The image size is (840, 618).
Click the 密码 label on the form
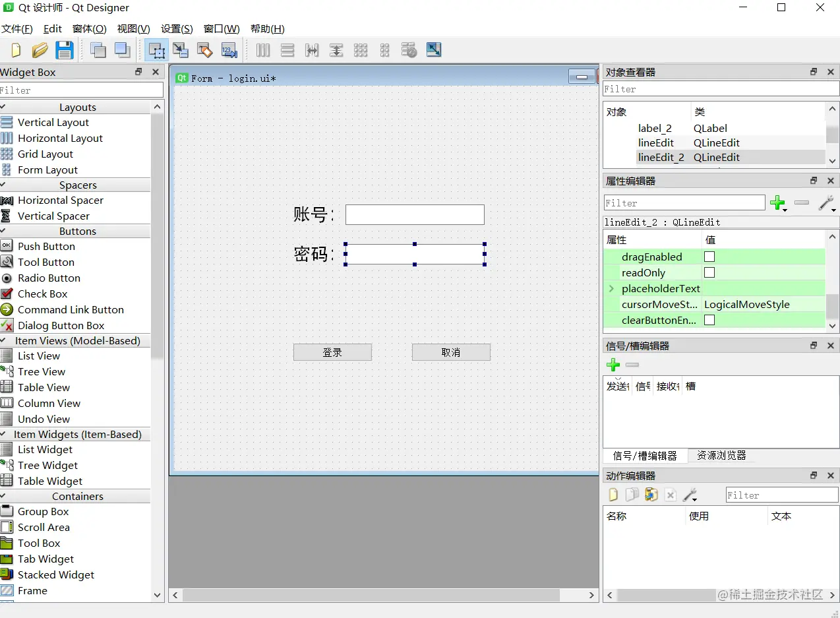313,254
